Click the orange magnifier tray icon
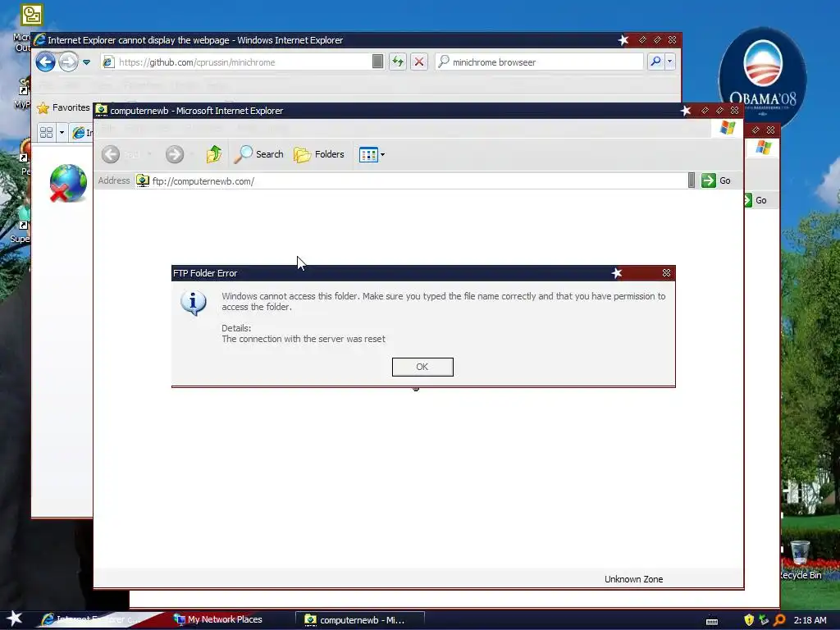The width and height of the screenshot is (840, 630). 779,620
